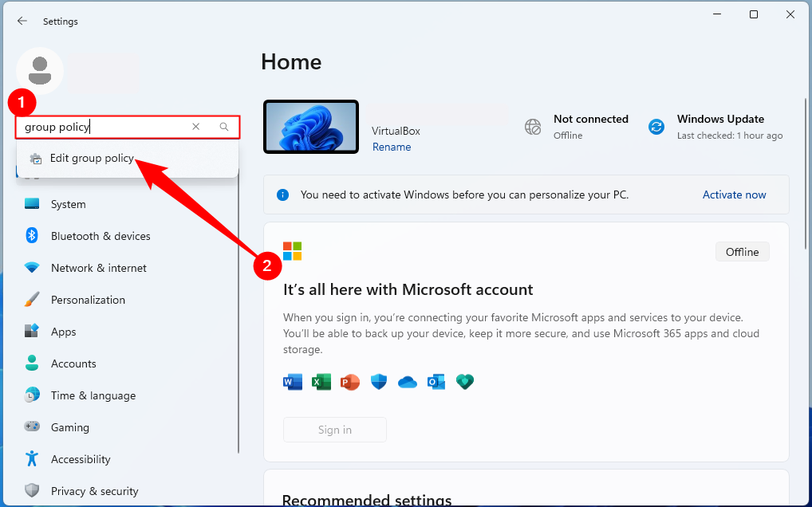Image resolution: width=812 pixels, height=507 pixels.
Task: Click the OneDrive cloud icon
Action: (408, 382)
